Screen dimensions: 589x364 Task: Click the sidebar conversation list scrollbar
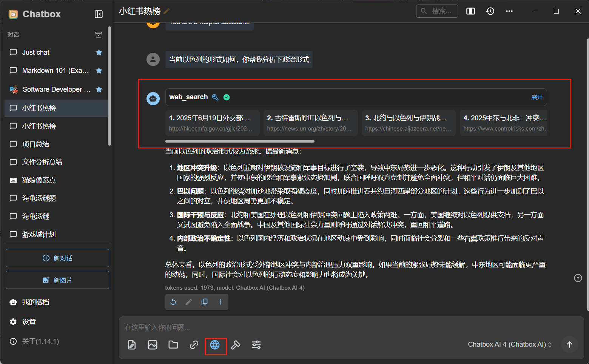(109, 86)
